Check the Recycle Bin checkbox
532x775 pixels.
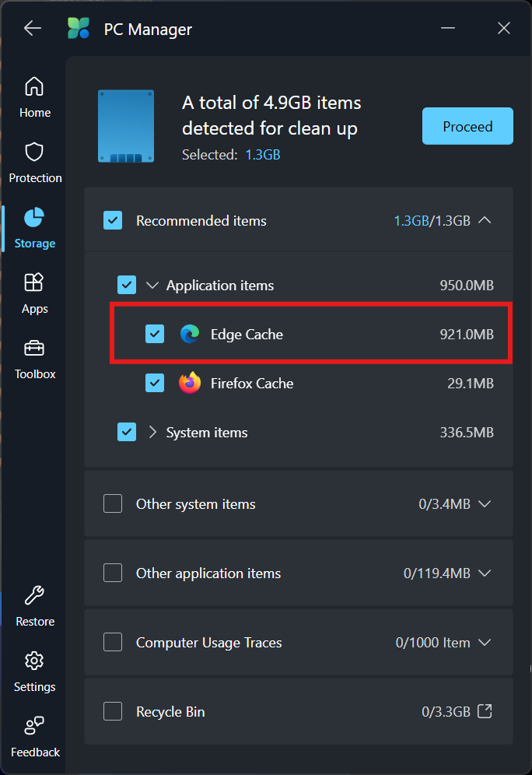113,712
